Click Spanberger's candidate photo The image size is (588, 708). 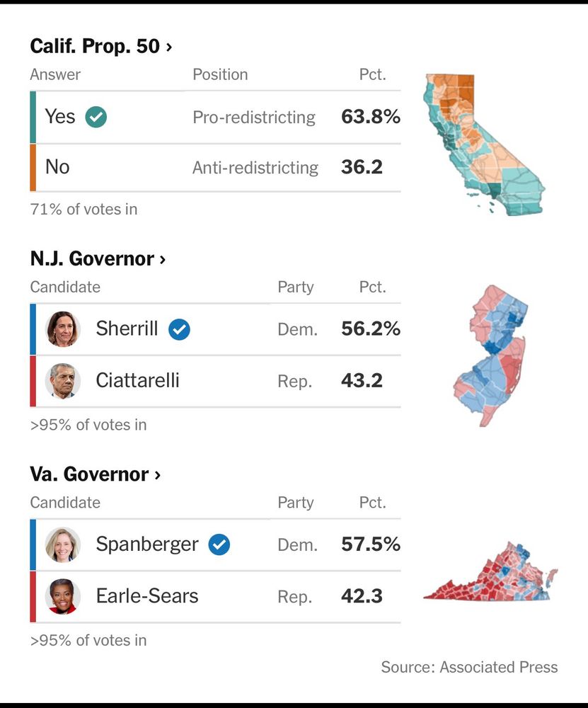63,544
